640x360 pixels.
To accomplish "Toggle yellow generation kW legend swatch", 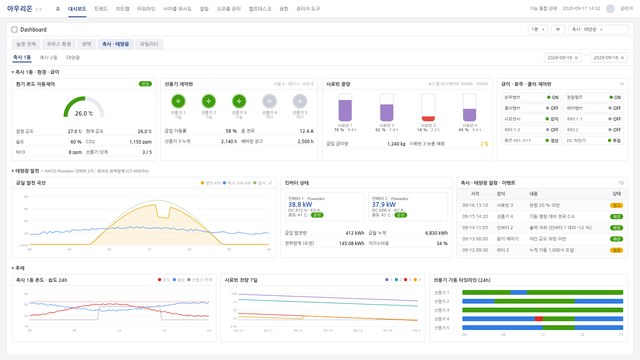I will point(202,183).
